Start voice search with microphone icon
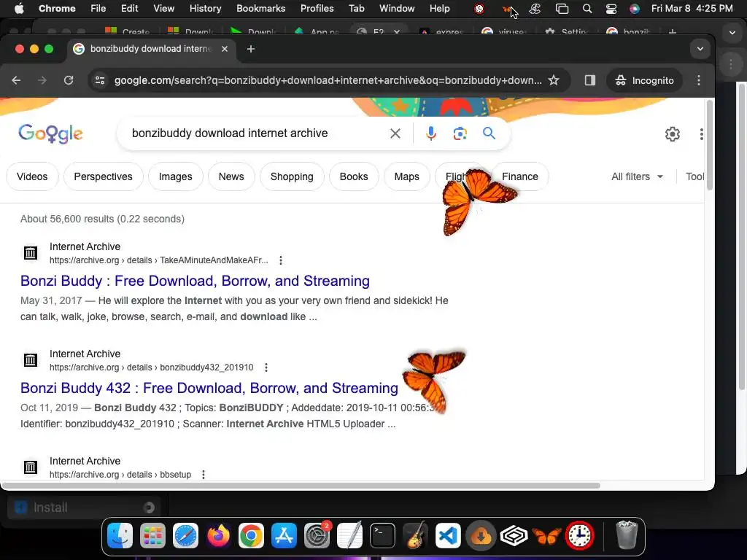Viewport: 747px width, 560px height. pos(430,133)
